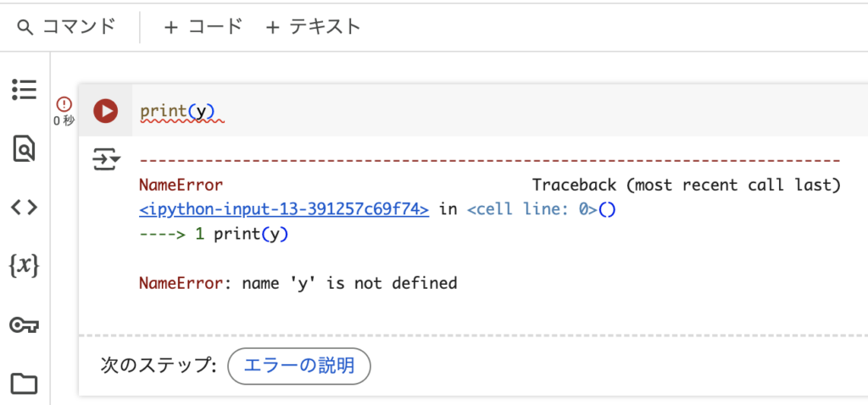Screen dimensions: 868x405
Task: Click the traceback arrow line "1 print(y)"
Action: click(242, 235)
